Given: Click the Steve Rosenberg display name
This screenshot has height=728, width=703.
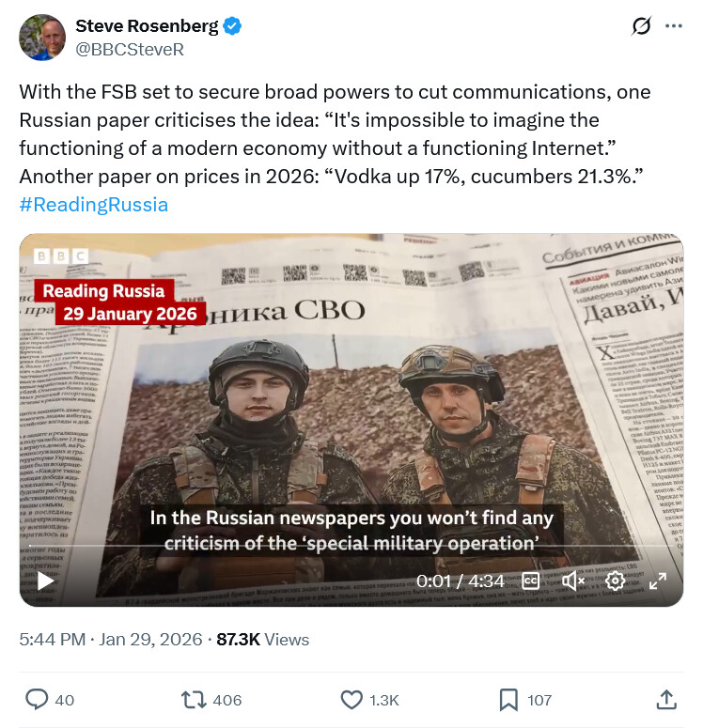Looking at the screenshot, I should (x=147, y=26).
